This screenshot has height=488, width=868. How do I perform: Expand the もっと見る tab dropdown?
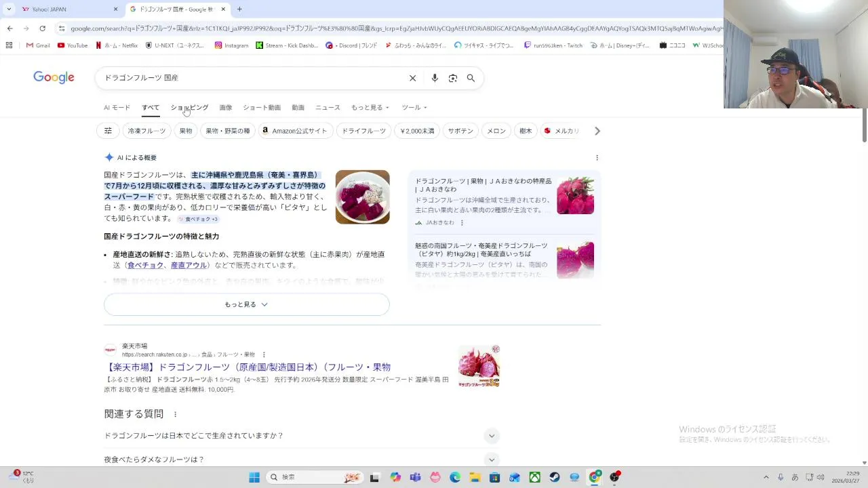pyautogui.click(x=370, y=108)
